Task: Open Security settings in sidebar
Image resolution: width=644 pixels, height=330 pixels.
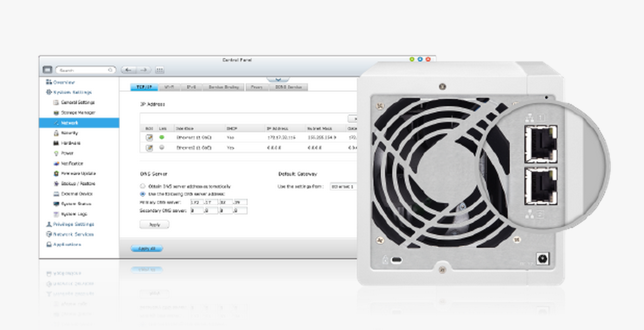Action: pyautogui.click(x=66, y=133)
